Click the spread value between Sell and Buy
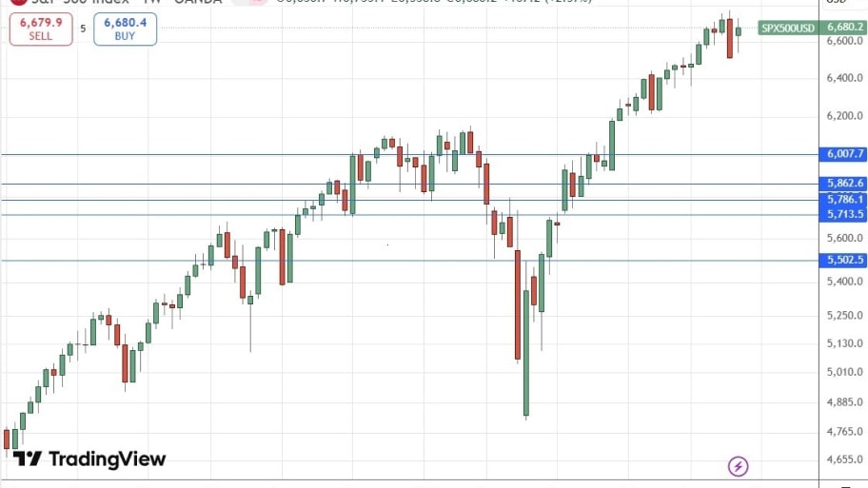The width and height of the screenshot is (868, 488). [83, 29]
